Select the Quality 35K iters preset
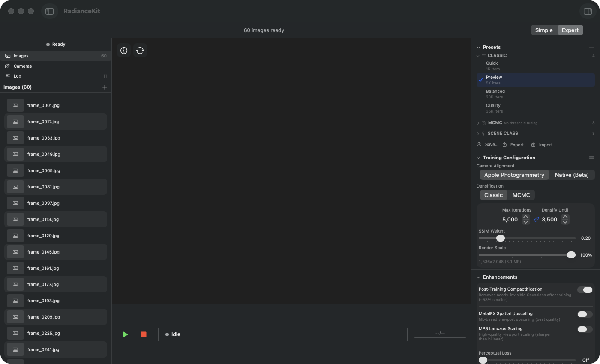Screen dimensions: 600x364 (536, 108)
